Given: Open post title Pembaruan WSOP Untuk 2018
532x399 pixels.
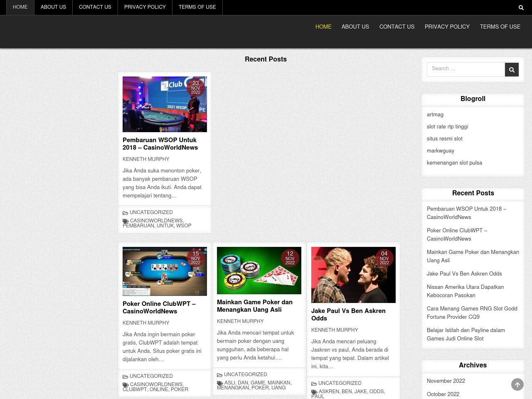Looking at the screenshot, I should (x=160, y=144).
